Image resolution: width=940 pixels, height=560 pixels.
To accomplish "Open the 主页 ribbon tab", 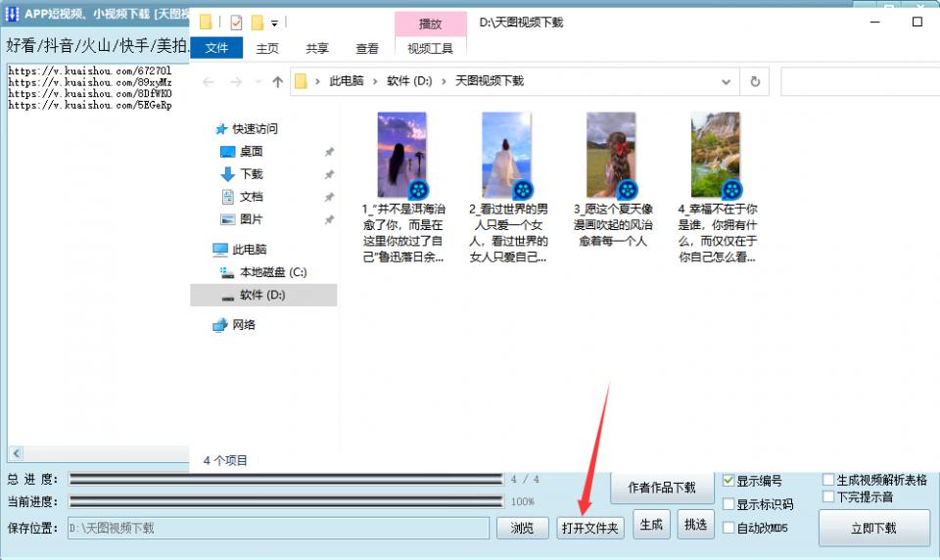I will coord(267,49).
